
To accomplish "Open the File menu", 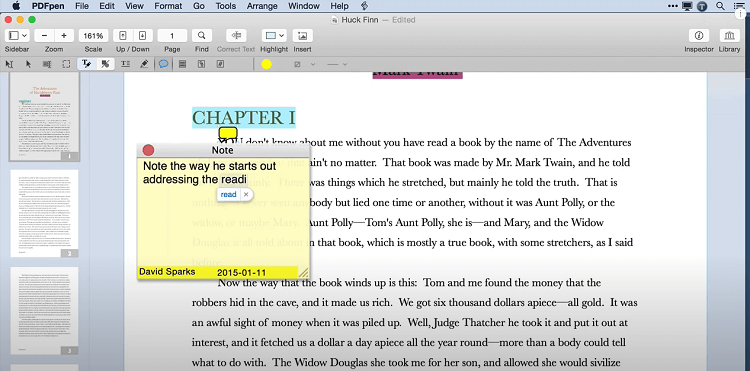I will tap(82, 6).
